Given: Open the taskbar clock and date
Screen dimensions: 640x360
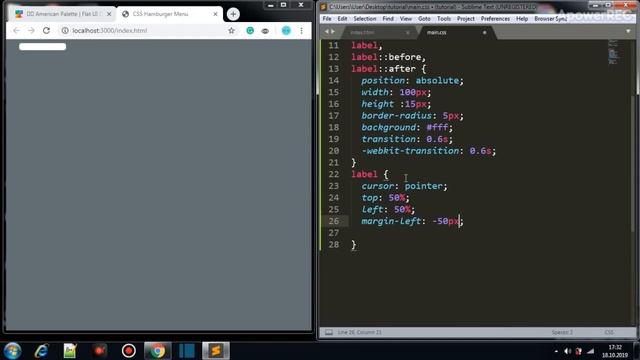Looking at the screenshot, I should click(615, 351).
